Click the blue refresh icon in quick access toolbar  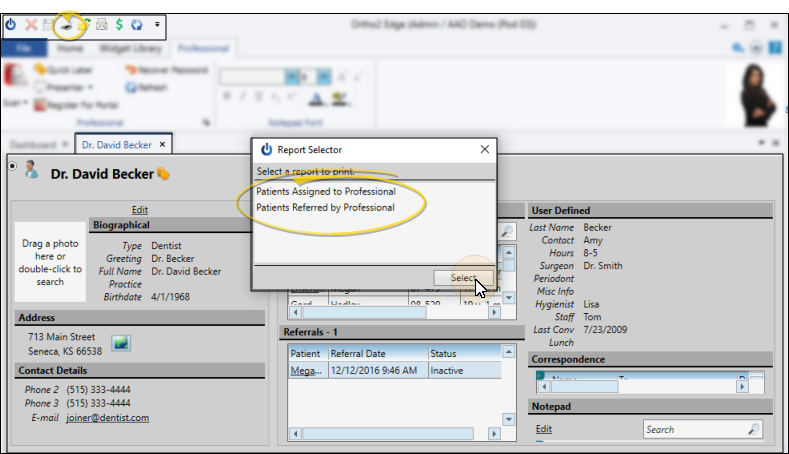click(137, 23)
